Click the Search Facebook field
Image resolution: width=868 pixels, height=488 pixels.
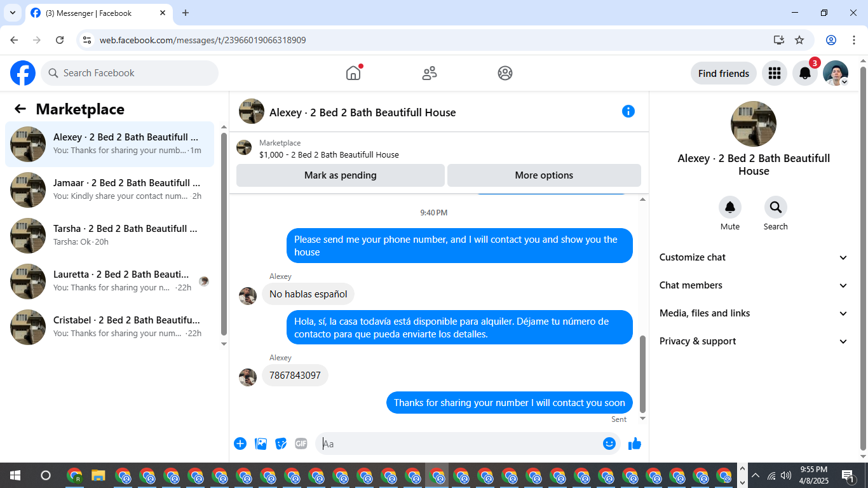[130, 73]
